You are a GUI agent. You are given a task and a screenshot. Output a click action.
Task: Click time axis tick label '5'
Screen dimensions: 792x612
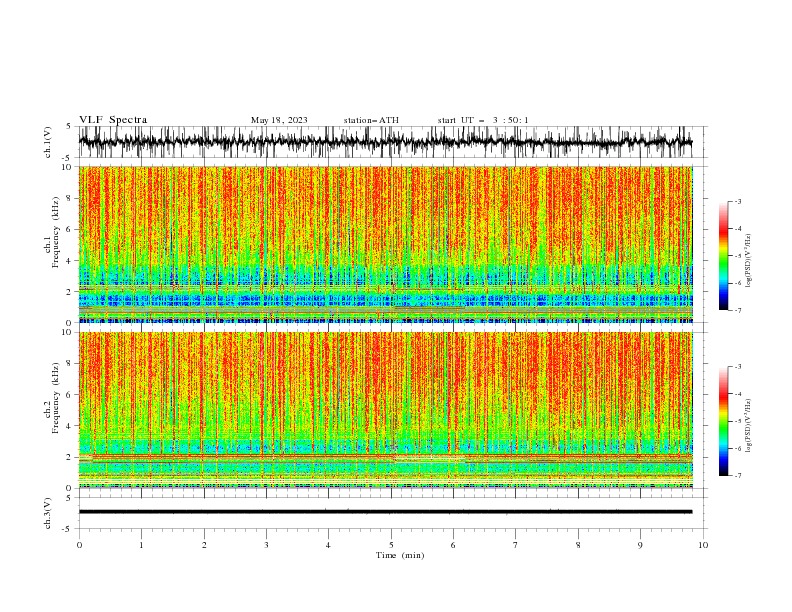[x=391, y=545]
